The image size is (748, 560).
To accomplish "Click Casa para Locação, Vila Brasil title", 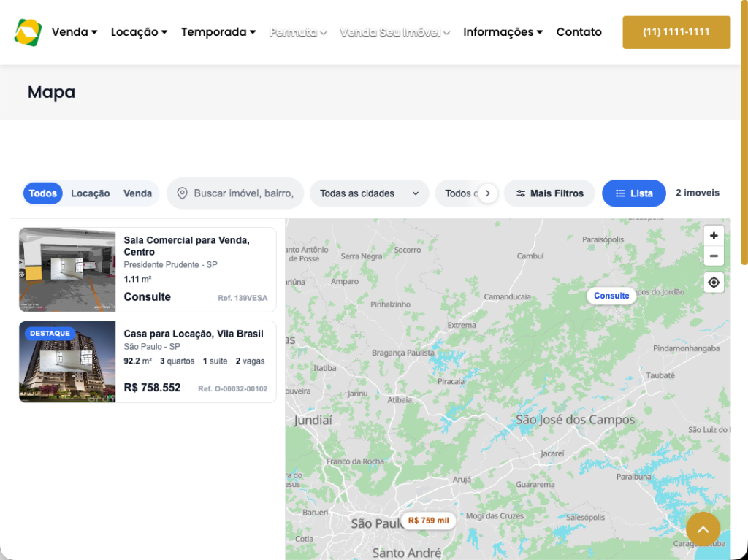I will pyautogui.click(x=193, y=334).
